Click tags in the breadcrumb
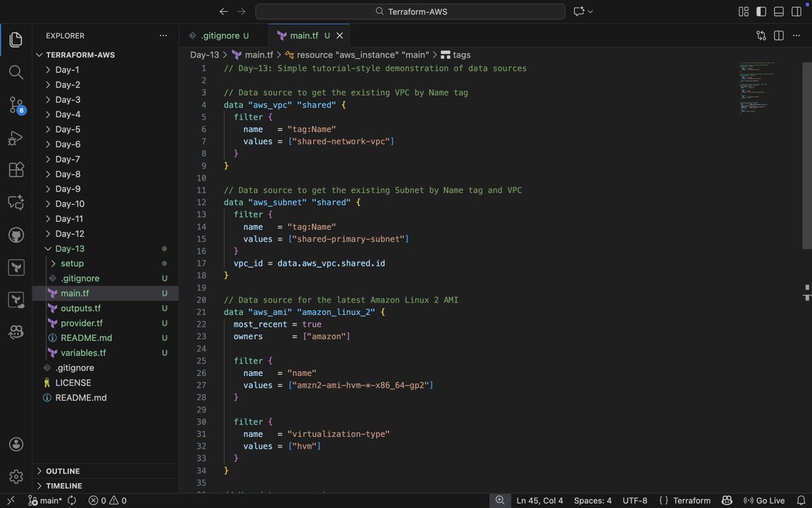 (x=455, y=55)
